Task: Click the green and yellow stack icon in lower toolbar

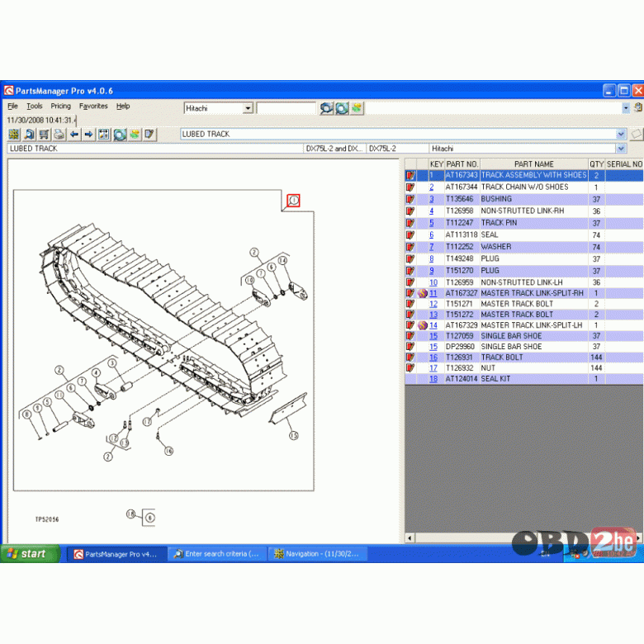Action: pyautogui.click(x=135, y=135)
